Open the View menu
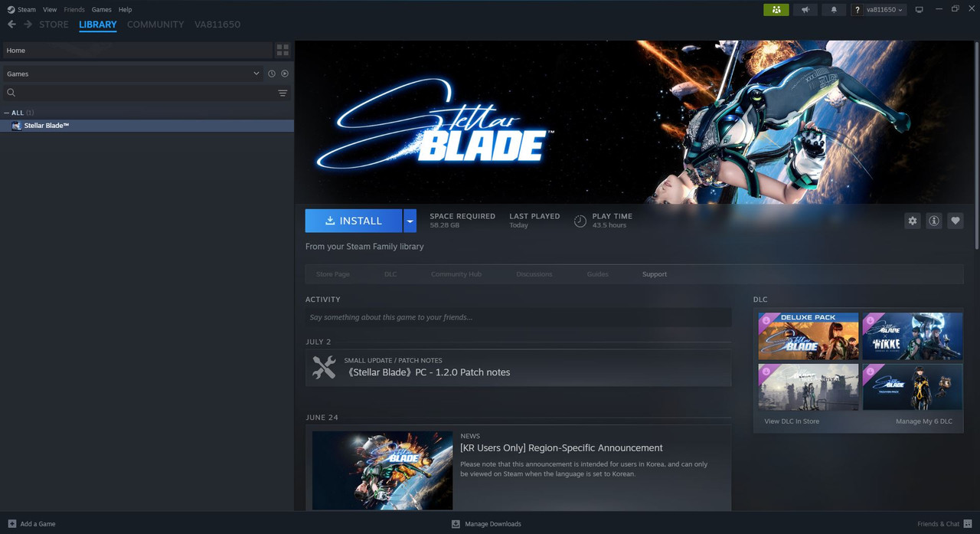The width and height of the screenshot is (980, 534). coord(50,9)
